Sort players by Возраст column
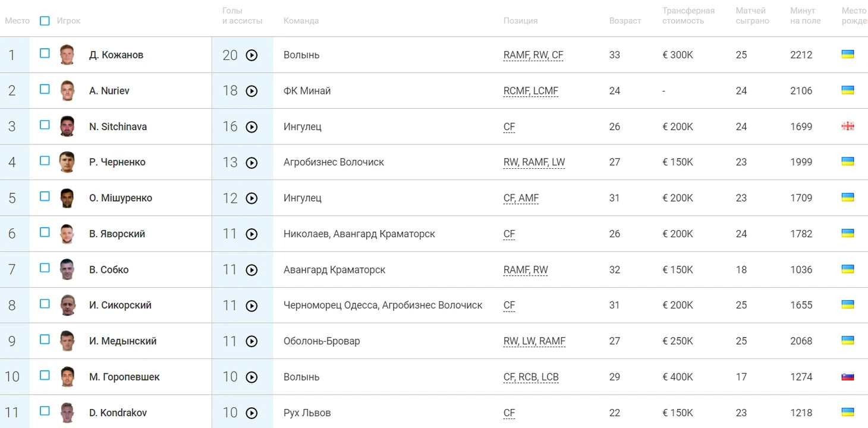 [625, 21]
